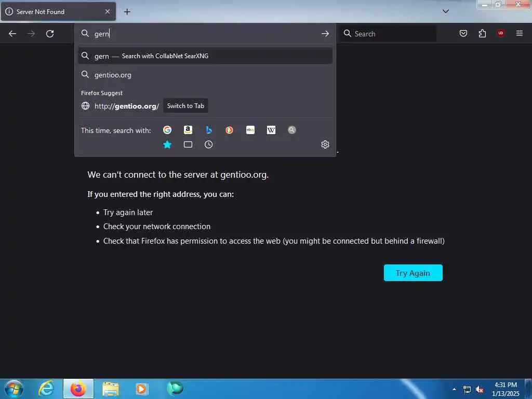Select 'gern — Search with CollabNet SearXNG' suggestion

click(205, 56)
